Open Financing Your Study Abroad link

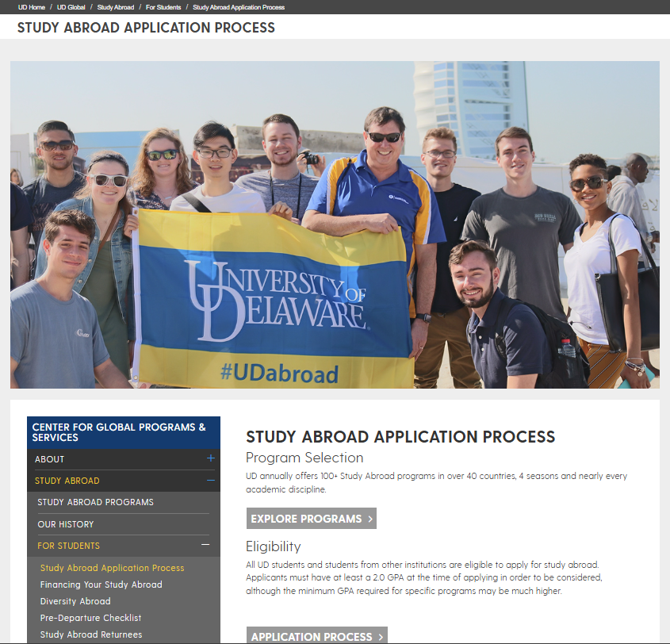point(101,585)
